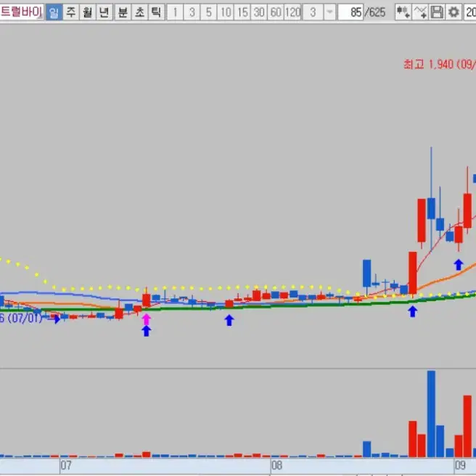Choose the 60 interval button
Viewport: 476px width, 476px height.
(x=276, y=12)
